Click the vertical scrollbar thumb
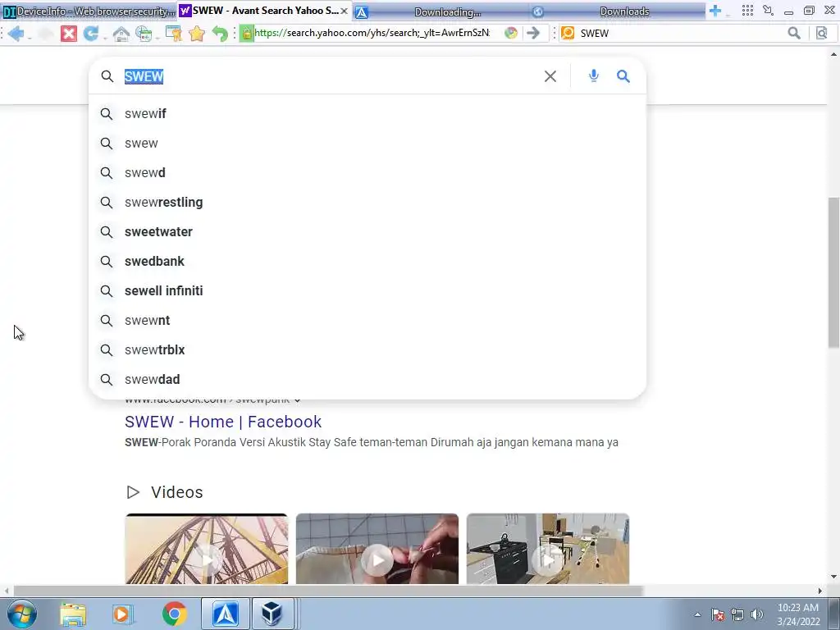The width and height of the screenshot is (840, 630). (833, 272)
